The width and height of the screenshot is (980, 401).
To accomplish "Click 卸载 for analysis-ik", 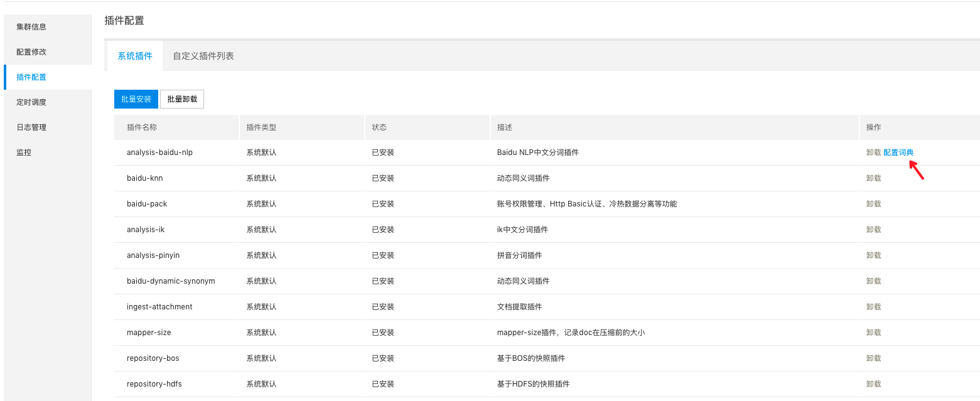I will pos(873,230).
